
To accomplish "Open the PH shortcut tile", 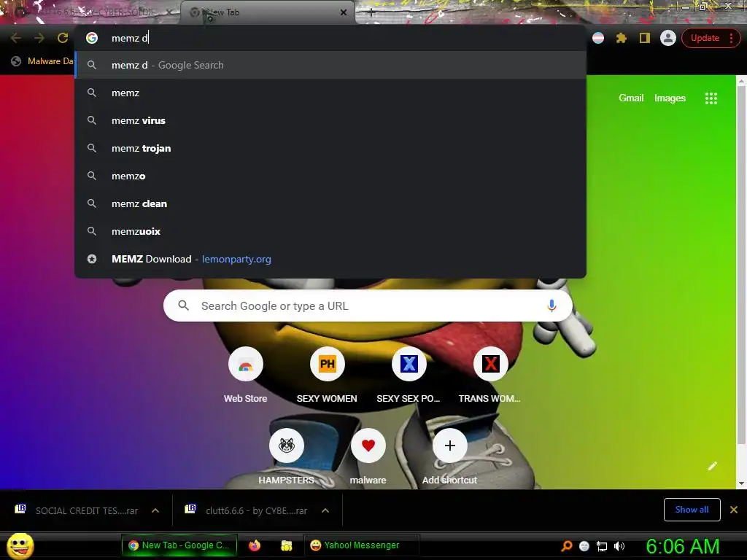I will [327, 376].
